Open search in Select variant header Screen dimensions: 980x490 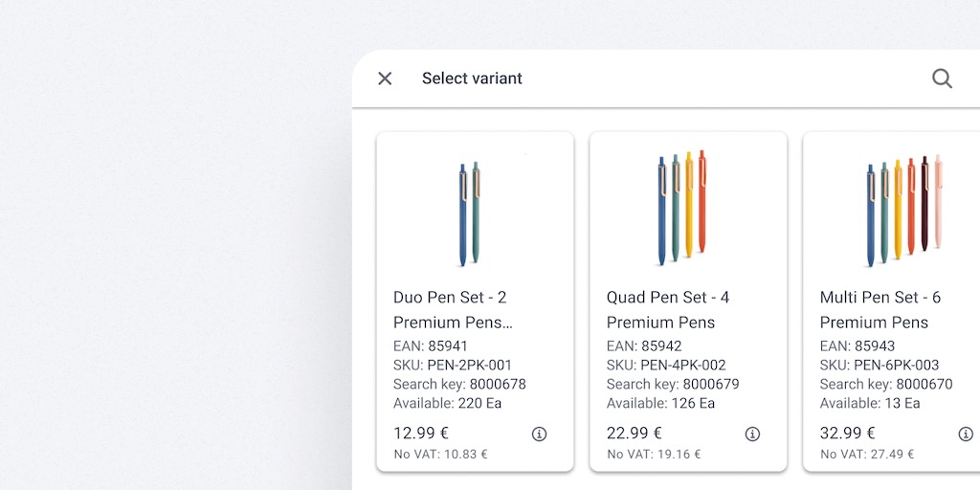click(942, 78)
